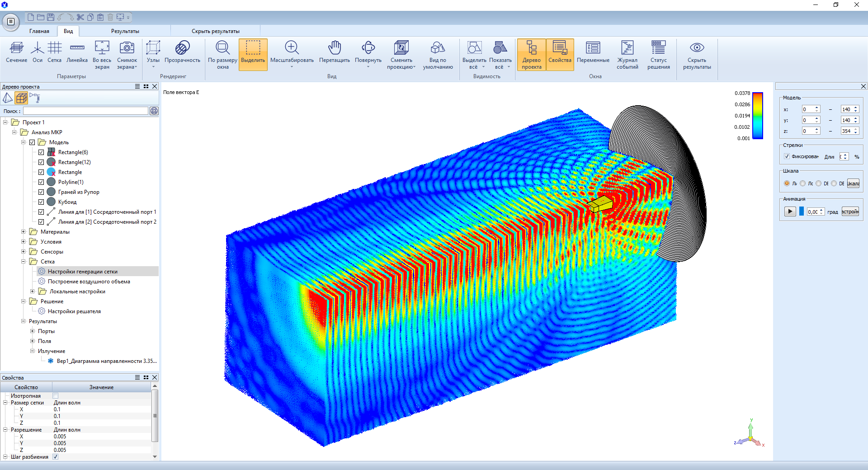868x470 pixels.
Task: Uncheck the Кубоид model checkbox
Action: (41, 202)
